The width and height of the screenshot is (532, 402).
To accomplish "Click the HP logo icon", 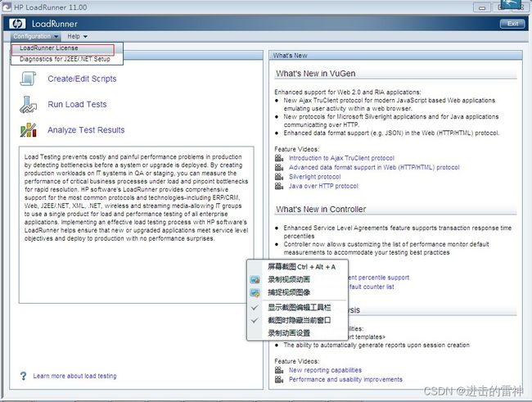I will (17, 24).
